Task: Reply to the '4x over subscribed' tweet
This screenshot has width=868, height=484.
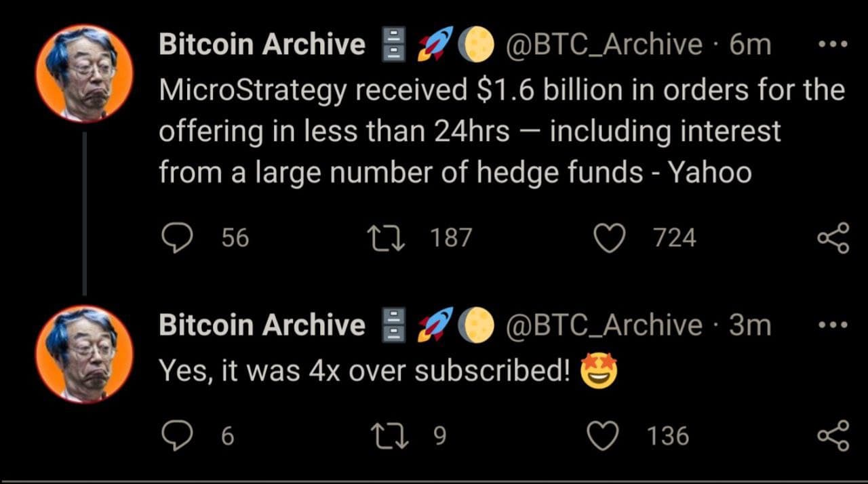Action: 178,436
